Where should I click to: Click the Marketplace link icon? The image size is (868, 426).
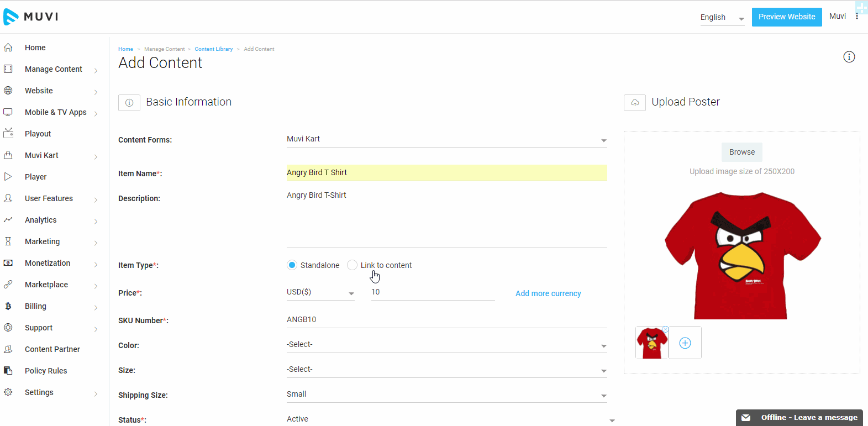point(8,285)
